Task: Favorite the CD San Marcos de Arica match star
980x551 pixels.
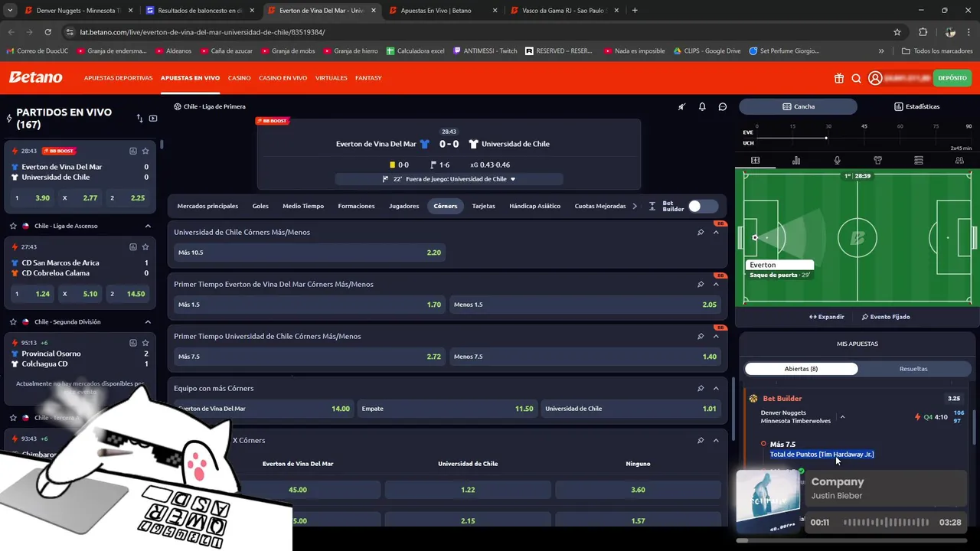Action: [145, 246]
